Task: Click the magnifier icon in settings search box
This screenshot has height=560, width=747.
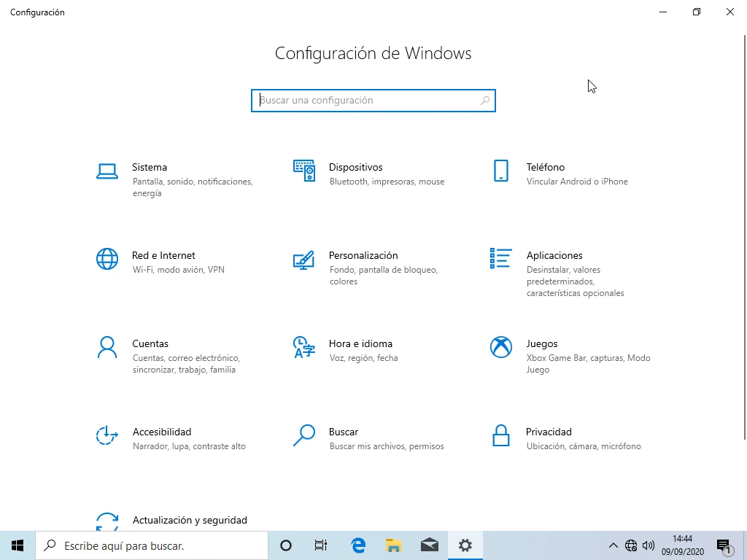Action: click(485, 101)
